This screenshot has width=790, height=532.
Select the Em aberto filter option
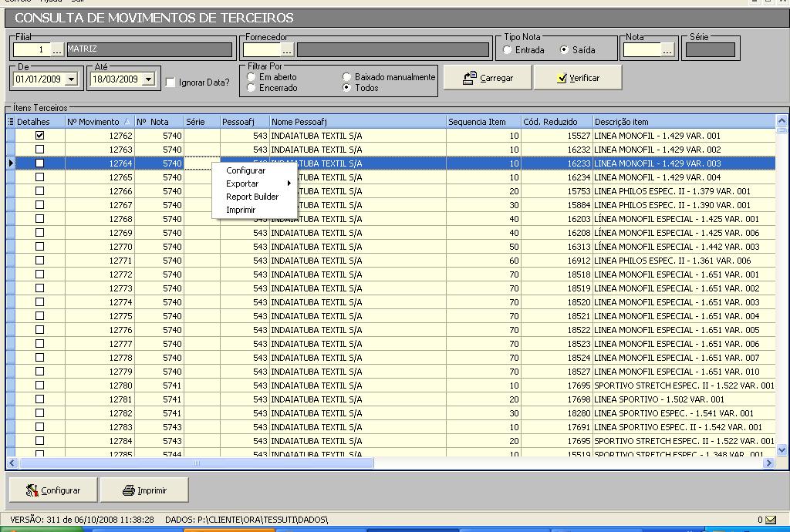click(x=252, y=77)
